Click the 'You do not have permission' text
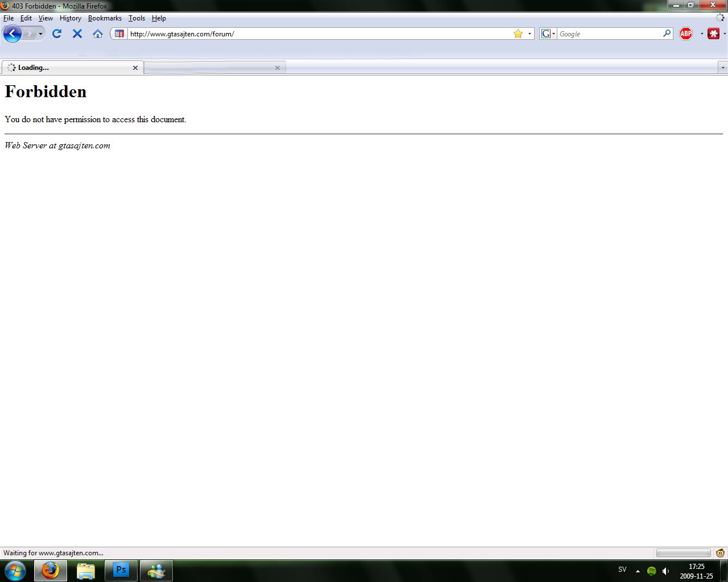The width and height of the screenshot is (728, 582). [96, 119]
